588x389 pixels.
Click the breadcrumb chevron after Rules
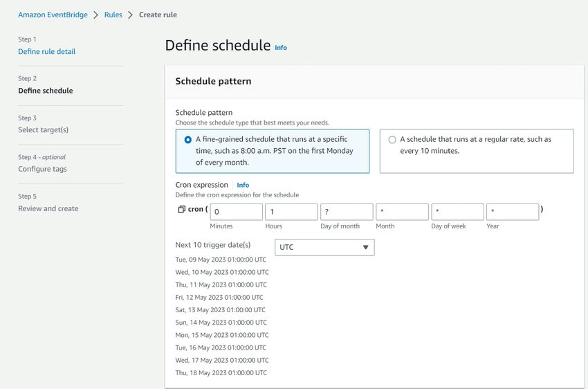[x=131, y=15]
